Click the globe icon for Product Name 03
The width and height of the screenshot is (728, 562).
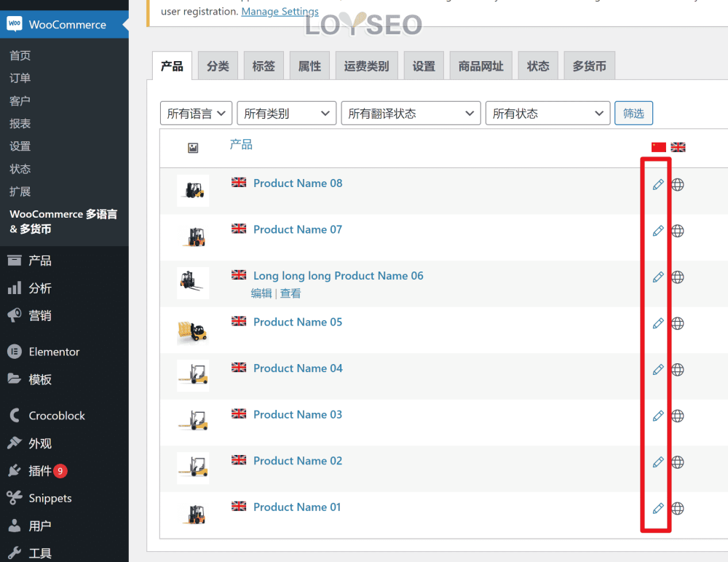click(678, 416)
